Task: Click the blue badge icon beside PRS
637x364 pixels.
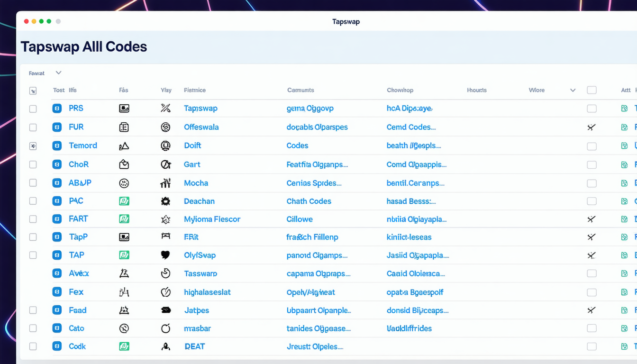Action: 57,109
